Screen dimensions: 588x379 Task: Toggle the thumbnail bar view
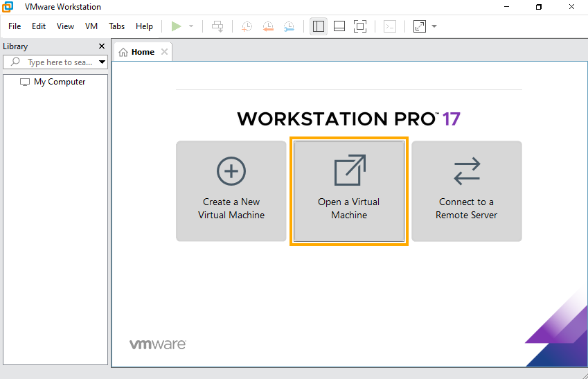339,26
